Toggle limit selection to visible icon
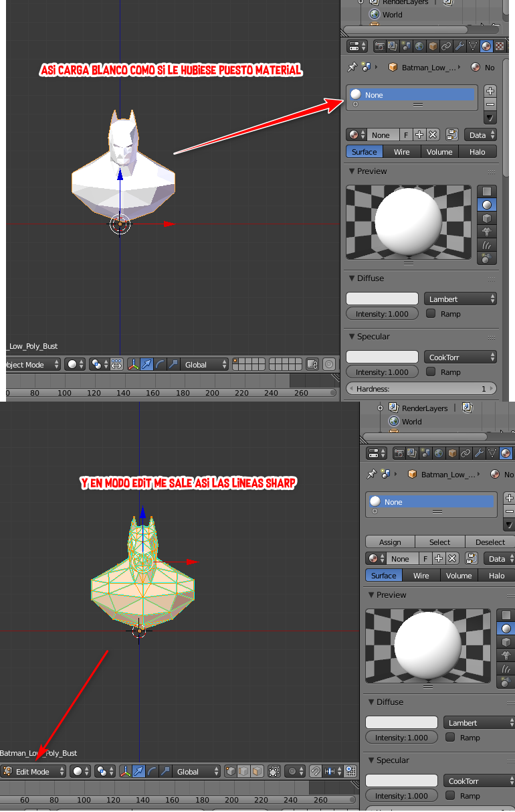 pyautogui.click(x=274, y=771)
